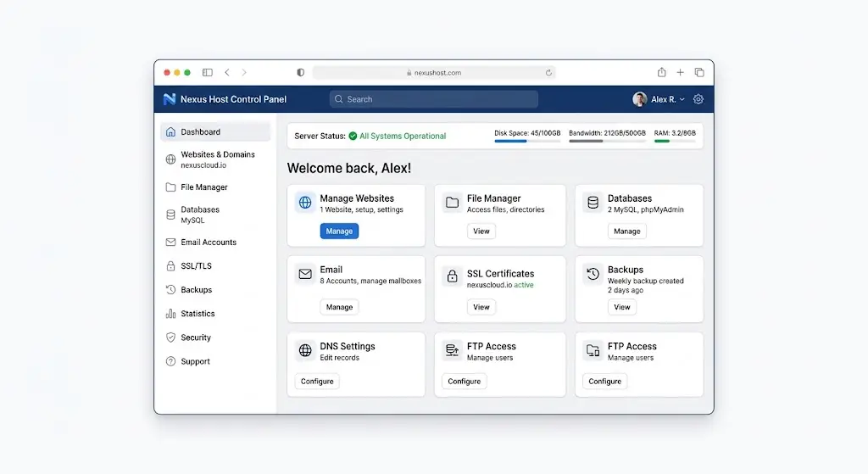Click the RAM usage bar
Viewport: 868px width, 474px height.
tap(675, 142)
